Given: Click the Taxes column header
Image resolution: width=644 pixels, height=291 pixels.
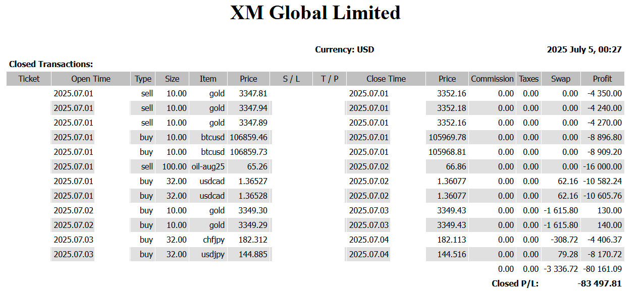Looking at the screenshot, I should (529, 79).
